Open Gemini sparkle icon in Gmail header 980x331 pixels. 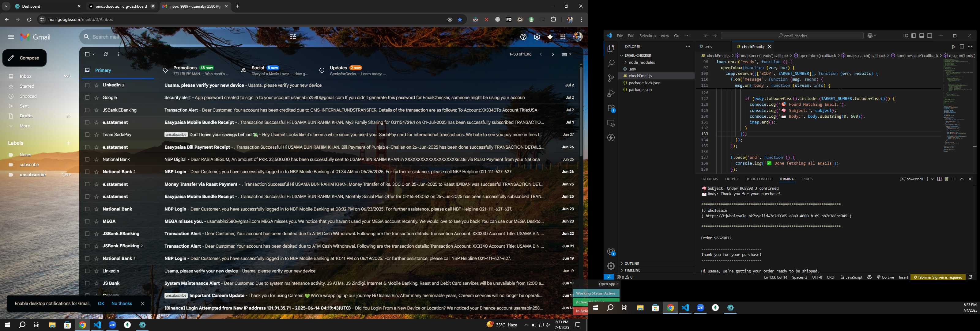click(x=550, y=37)
